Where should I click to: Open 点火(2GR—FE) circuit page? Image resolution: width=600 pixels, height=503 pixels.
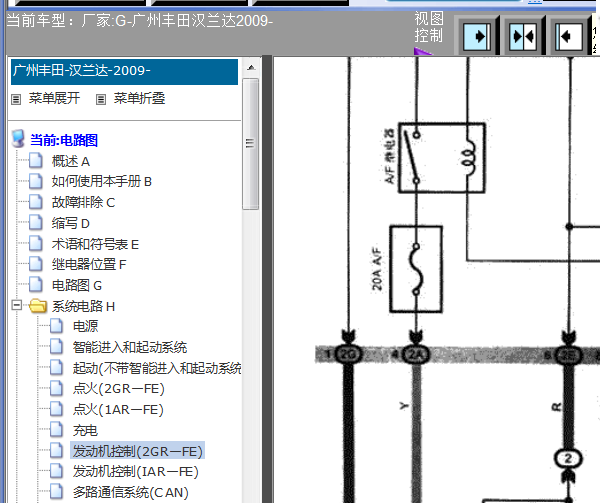pos(119,389)
